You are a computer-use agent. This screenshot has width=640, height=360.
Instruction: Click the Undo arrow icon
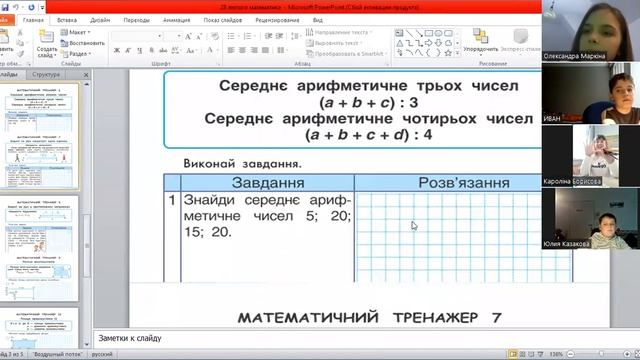point(16,7)
